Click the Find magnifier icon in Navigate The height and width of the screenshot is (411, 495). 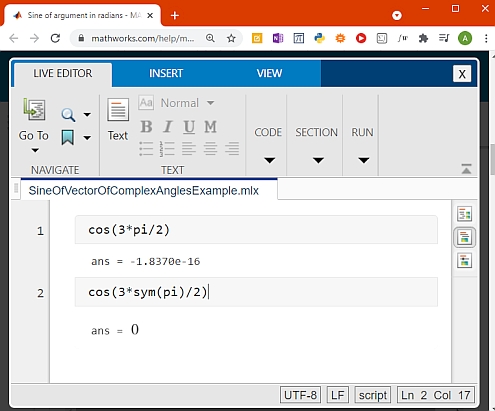[x=68, y=115]
